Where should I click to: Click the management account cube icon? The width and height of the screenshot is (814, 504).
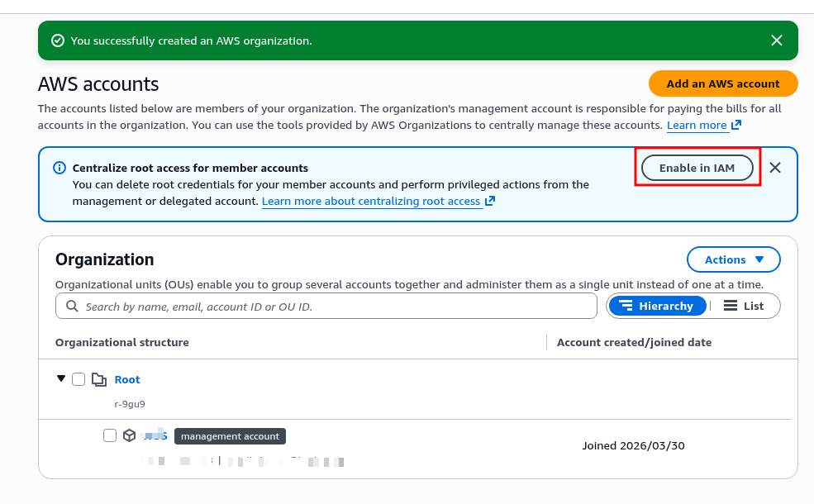click(x=129, y=435)
